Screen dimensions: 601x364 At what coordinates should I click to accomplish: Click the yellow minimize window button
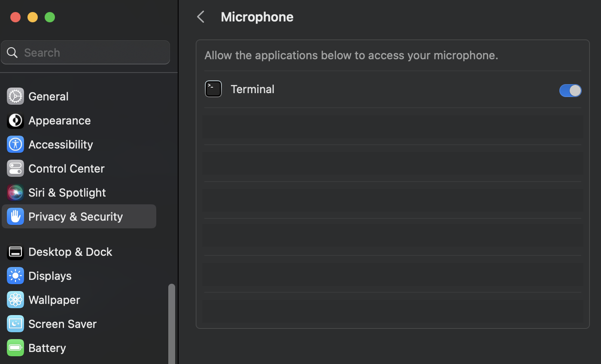tap(33, 17)
